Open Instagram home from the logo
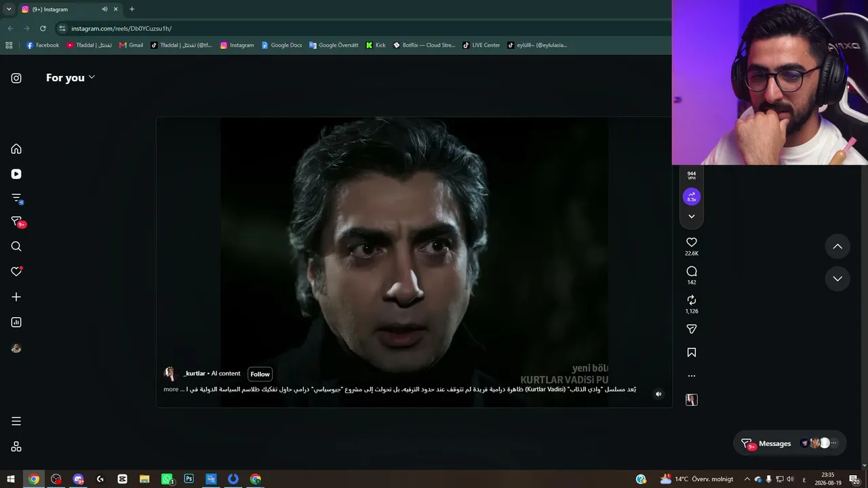 16,78
